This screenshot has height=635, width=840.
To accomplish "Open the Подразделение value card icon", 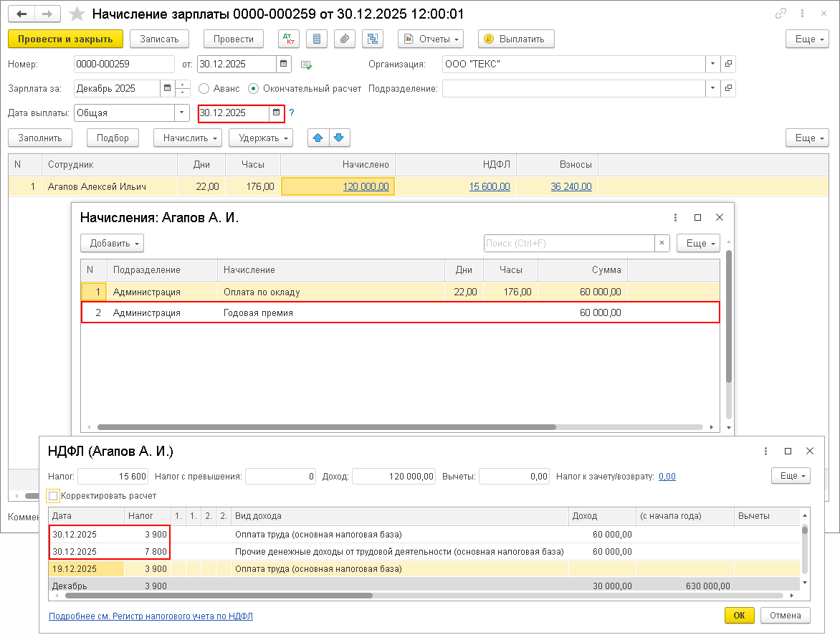I will 728,88.
